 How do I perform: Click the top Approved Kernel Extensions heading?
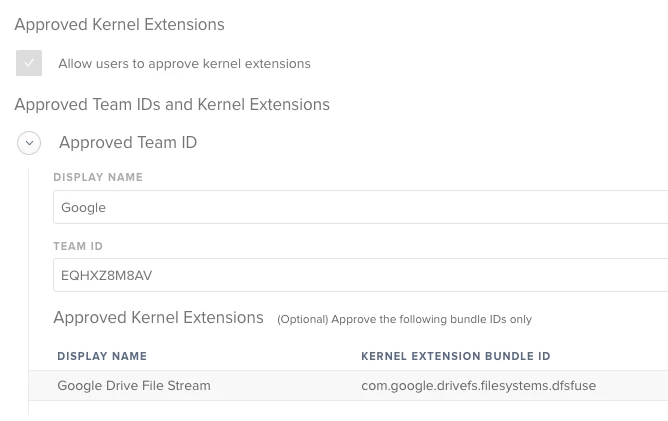119,24
